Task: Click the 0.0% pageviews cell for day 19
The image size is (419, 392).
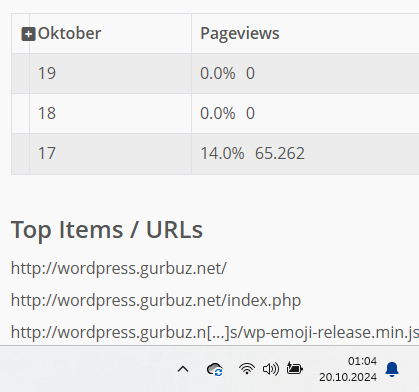Action: click(218, 73)
